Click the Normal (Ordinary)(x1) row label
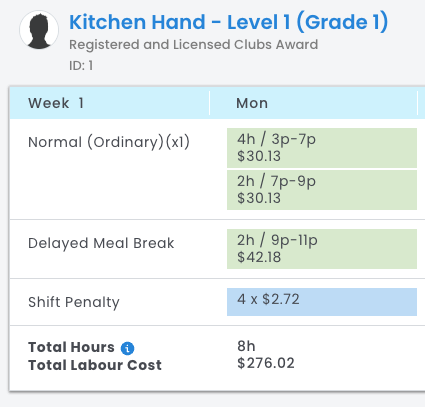Image resolution: width=425 pixels, height=407 pixels. (x=109, y=142)
